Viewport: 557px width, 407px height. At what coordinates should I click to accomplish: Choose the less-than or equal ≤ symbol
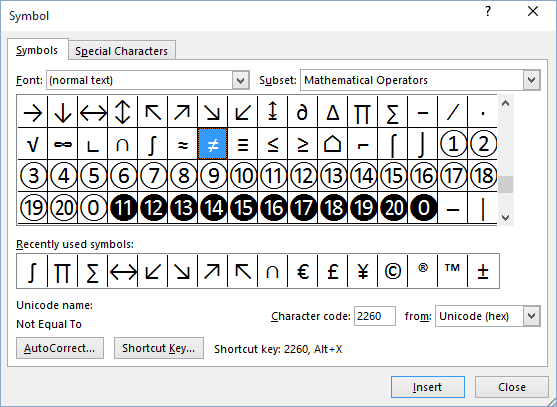(x=272, y=144)
